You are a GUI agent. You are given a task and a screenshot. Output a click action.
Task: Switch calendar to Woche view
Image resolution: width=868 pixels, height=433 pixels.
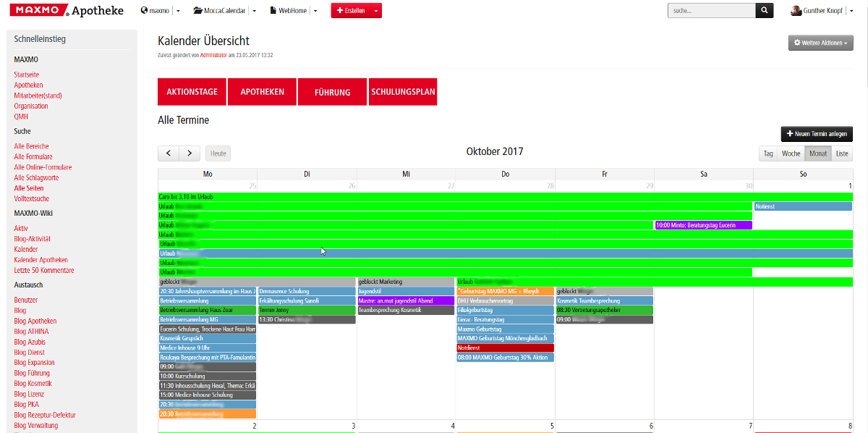791,154
